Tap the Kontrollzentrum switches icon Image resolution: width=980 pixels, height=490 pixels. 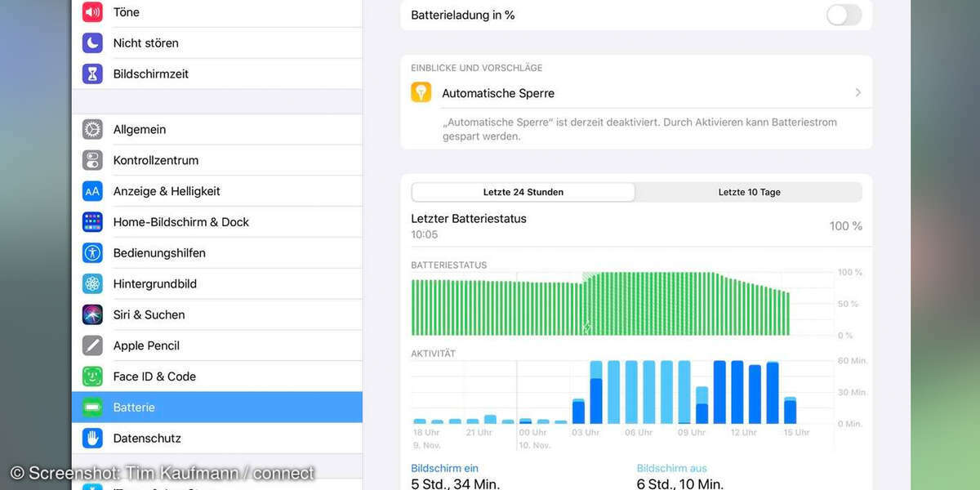(x=92, y=160)
